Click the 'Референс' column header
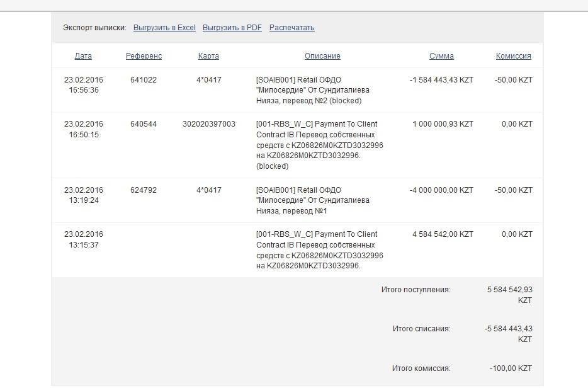 pyautogui.click(x=144, y=56)
